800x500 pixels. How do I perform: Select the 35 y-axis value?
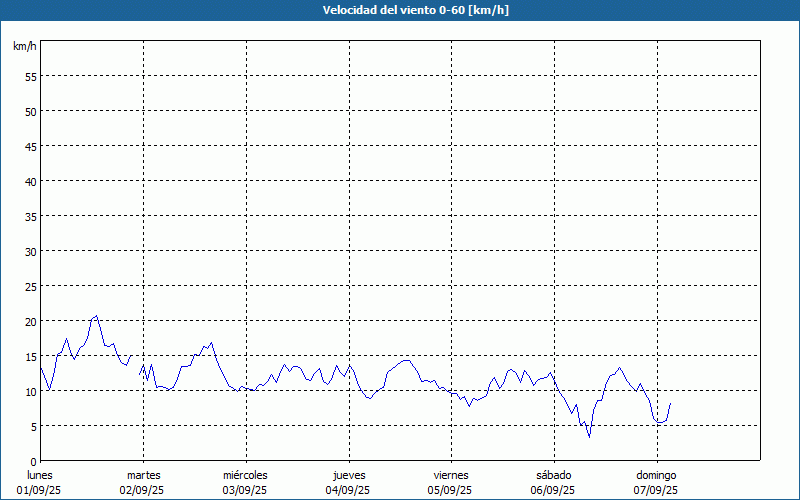(31, 216)
